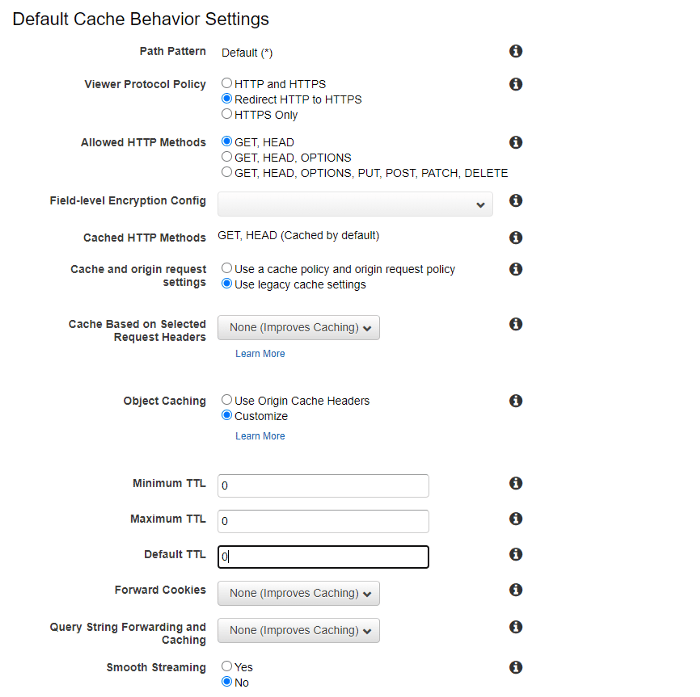Select the HTTPS Only protocol option
The width and height of the screenshot is (700, 697).
coord(227,114)
